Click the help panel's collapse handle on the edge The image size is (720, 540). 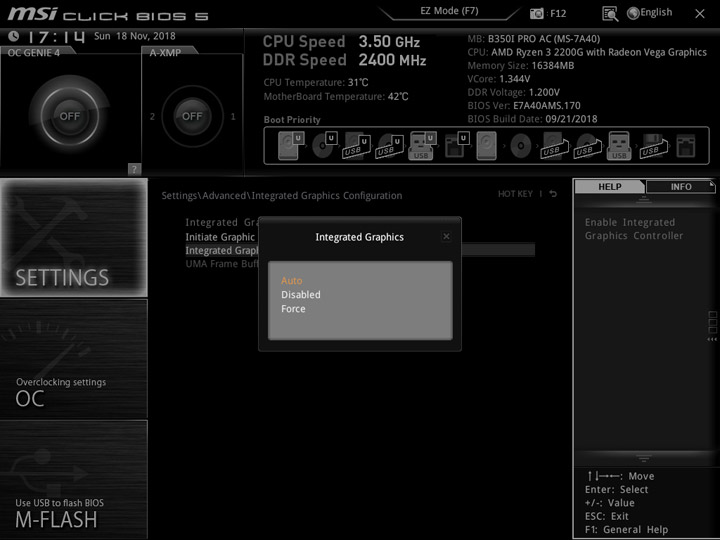tap(712, 327)
